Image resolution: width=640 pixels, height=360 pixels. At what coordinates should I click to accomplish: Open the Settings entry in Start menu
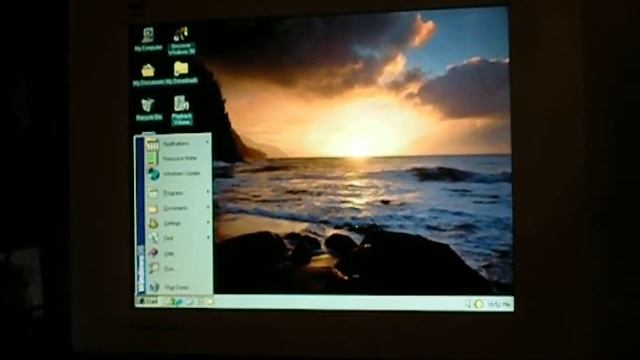pyautogui.click(x=178, y=223)
